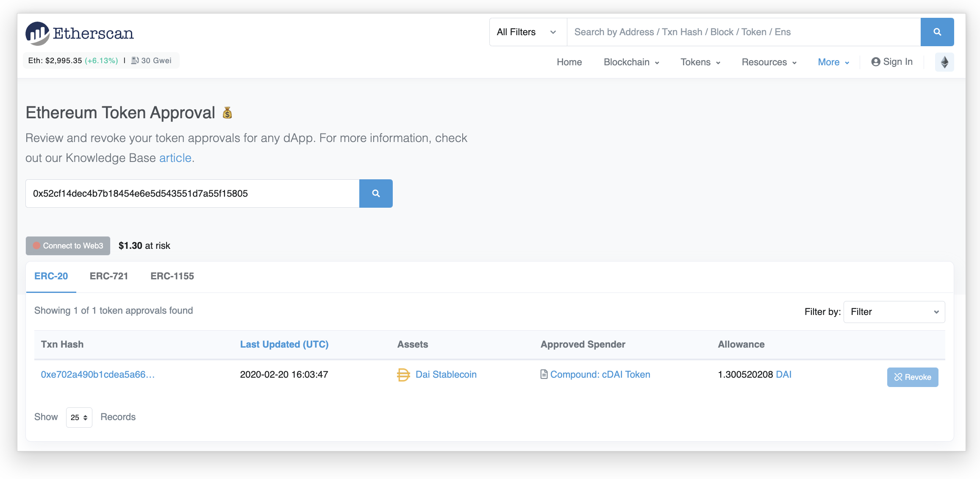Click the top search magnifier button
Image resolution: width=980 pixels, height=479 pixels.
click(x=937, y=32)
